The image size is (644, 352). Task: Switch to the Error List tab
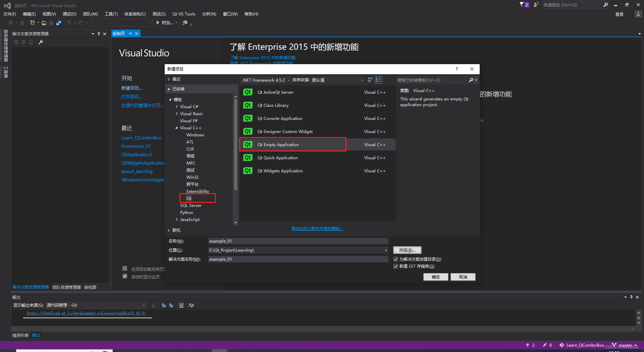(x=20, y=335)
